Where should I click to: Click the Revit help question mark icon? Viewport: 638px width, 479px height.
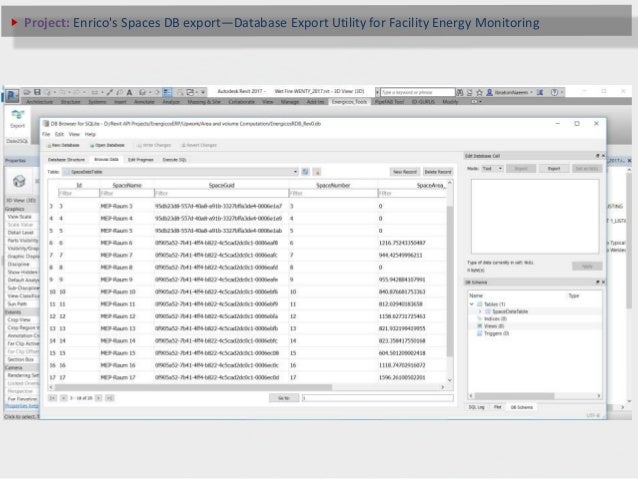point(554,92)
